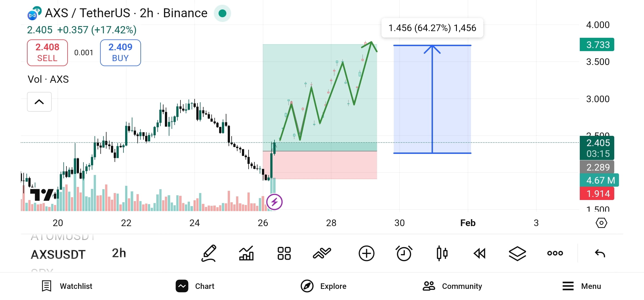
Task: Start bar replay with the rewind icon
Action: point(479,253)
